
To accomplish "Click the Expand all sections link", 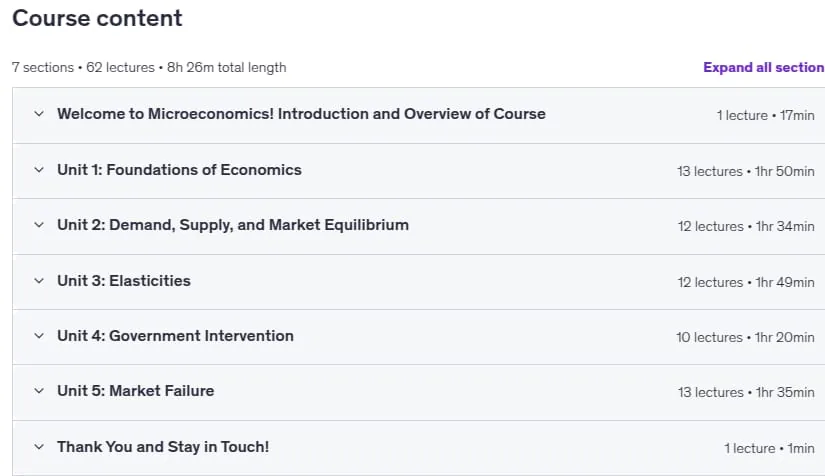I will tap(764, 67).
